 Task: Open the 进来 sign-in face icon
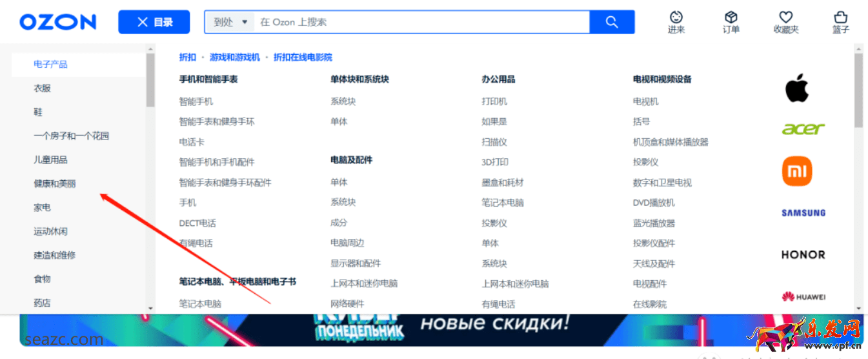676,22
